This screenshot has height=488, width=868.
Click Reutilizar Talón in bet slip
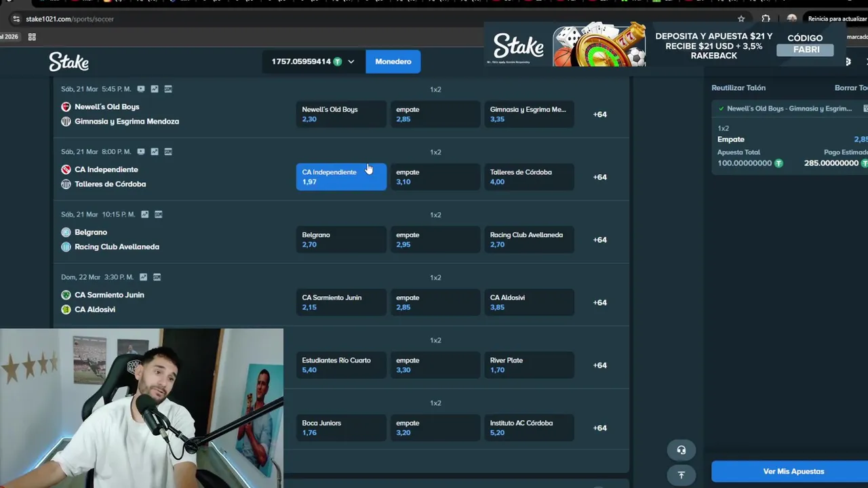click(738, 87)
